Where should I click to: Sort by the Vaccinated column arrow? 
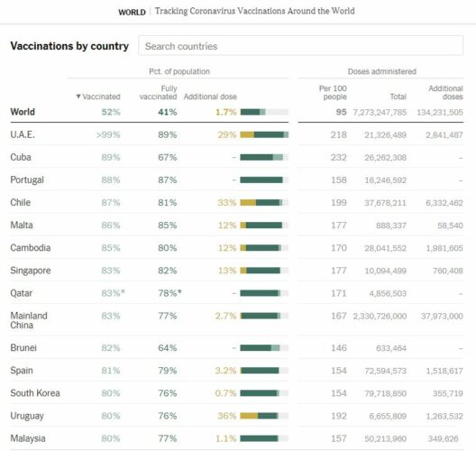click(x=78, y=97)
